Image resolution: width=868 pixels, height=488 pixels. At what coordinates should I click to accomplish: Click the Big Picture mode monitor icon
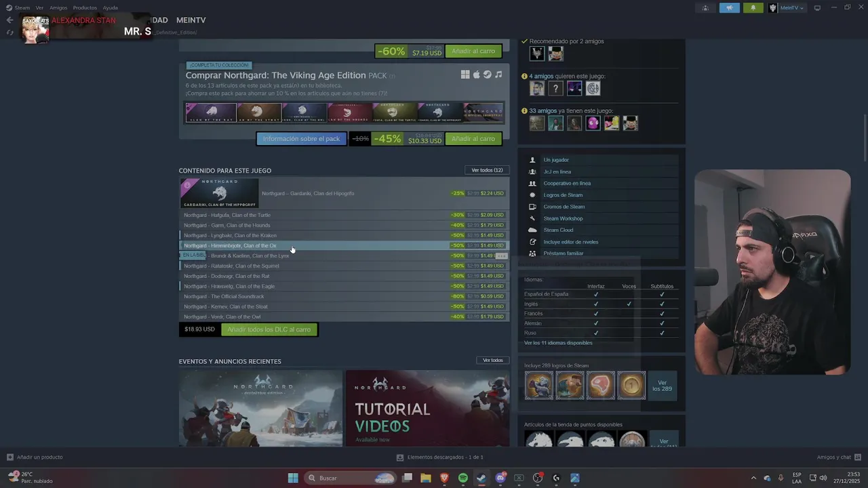click(x=817, y=8)
